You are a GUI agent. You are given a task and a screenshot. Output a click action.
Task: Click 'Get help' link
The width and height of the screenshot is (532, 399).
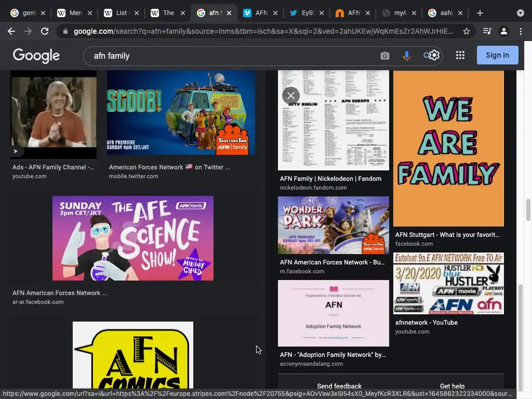click(x=452, y=386)
